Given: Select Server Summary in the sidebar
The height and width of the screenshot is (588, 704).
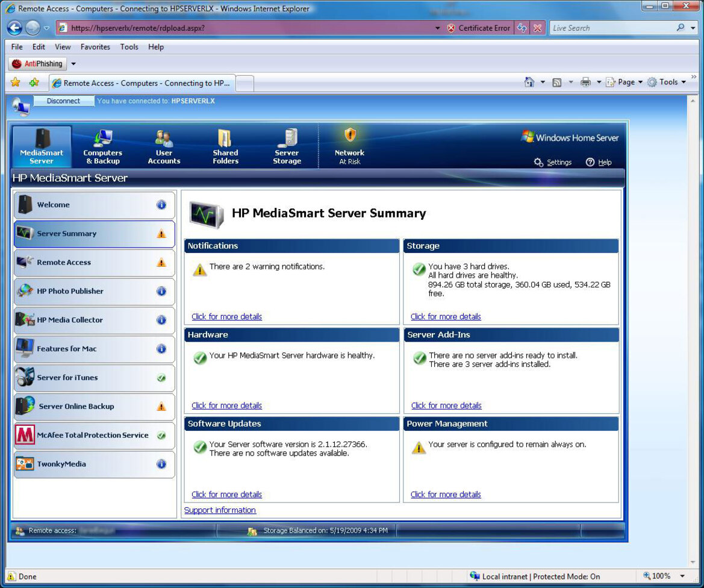Looking at the screenshot, I should tap(95, 234).
